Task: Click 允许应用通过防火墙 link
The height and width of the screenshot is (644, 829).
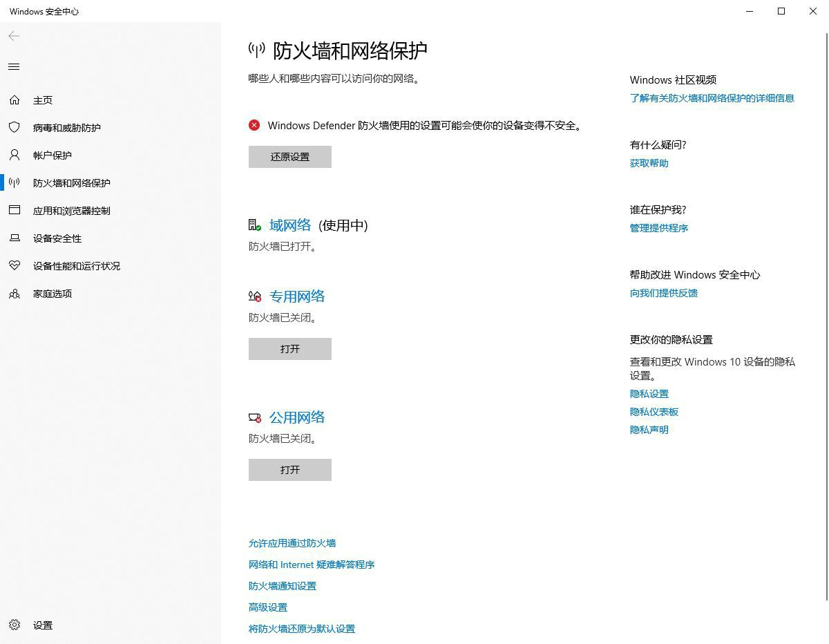Action: pos(292,543)
